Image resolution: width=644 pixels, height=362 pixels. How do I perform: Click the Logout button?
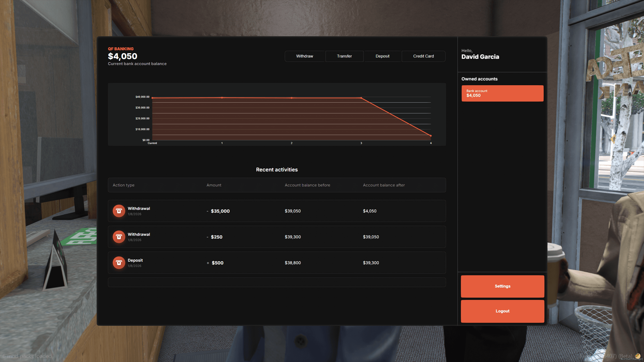pyautogui.click(x=502, y=311)
